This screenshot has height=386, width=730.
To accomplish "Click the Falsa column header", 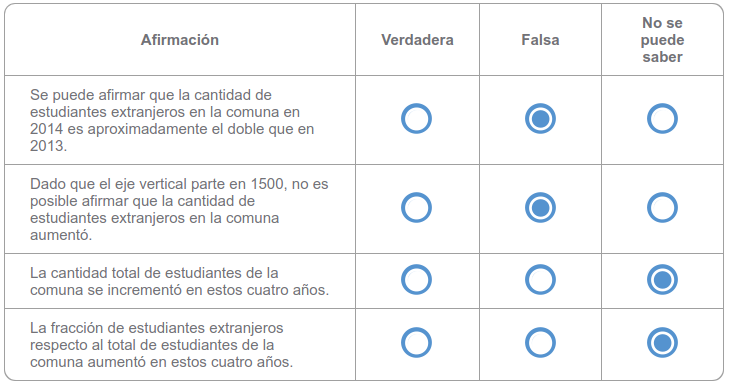I will (x=540, y=40).
